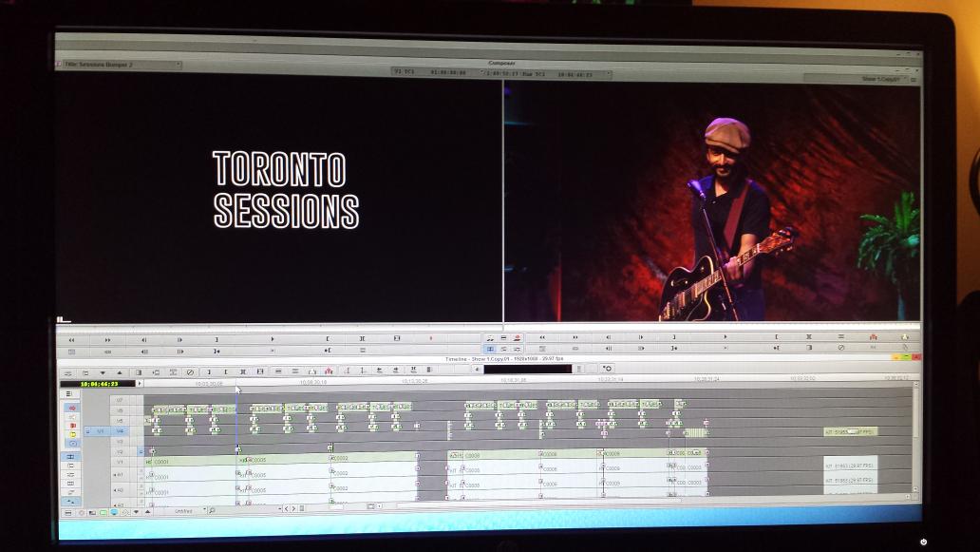
Task: Open the Untitled timeline view dropdown
Action: click(x=190, y=511)
